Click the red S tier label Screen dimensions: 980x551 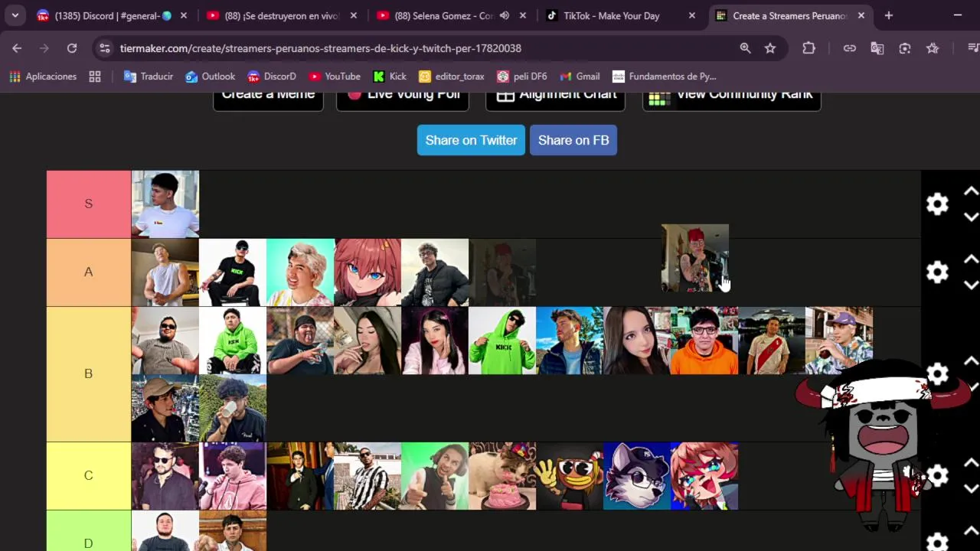click(x=89, y=204)
